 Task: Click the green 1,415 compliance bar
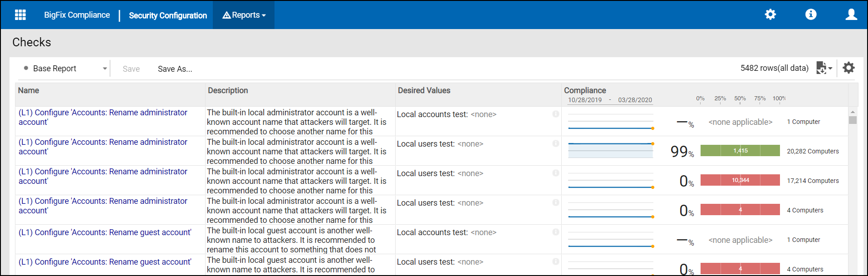coord(740,151)
